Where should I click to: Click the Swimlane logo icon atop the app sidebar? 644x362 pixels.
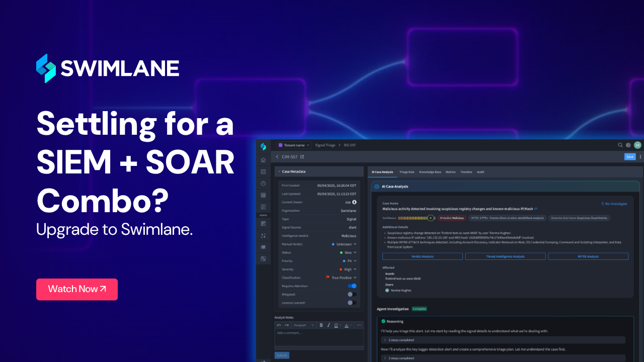pos(263,146)
